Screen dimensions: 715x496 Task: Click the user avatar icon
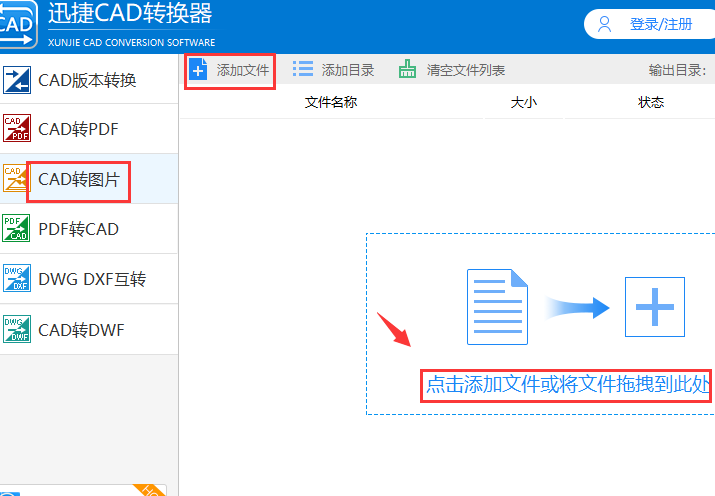(x=605, y=24)
